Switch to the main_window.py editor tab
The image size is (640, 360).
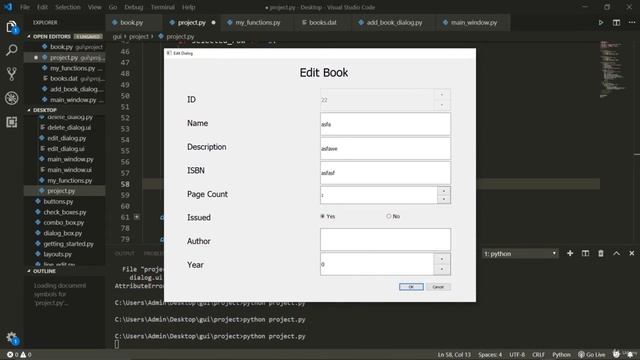[474, 22]
